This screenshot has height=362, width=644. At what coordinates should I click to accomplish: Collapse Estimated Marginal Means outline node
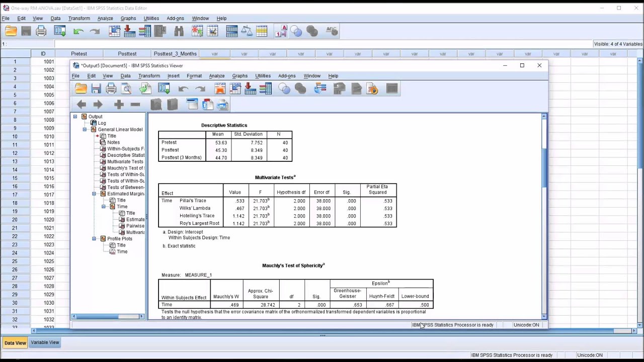pyautogui.click(x=94, y=194)
